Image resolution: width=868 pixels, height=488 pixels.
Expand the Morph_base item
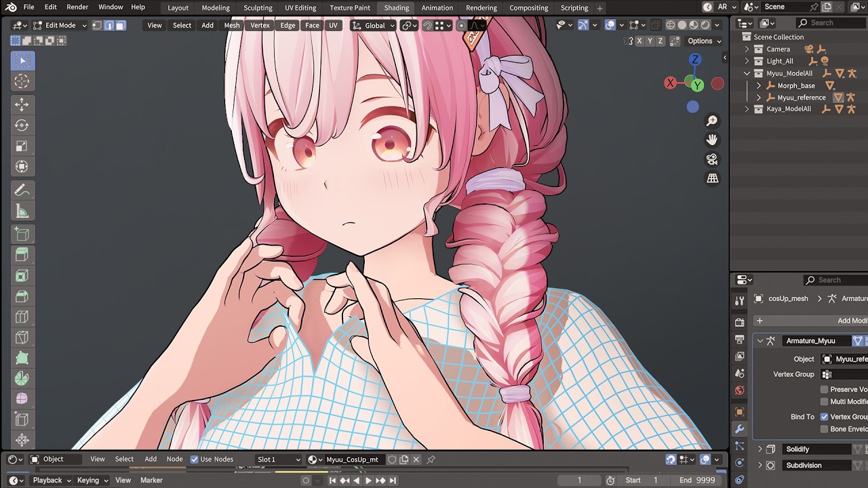[x=759, y=85]
